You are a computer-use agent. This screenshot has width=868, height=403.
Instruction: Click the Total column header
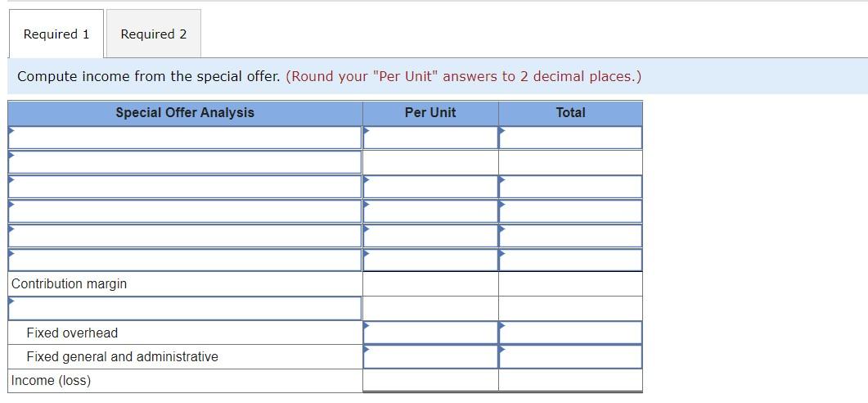(570, 112)
